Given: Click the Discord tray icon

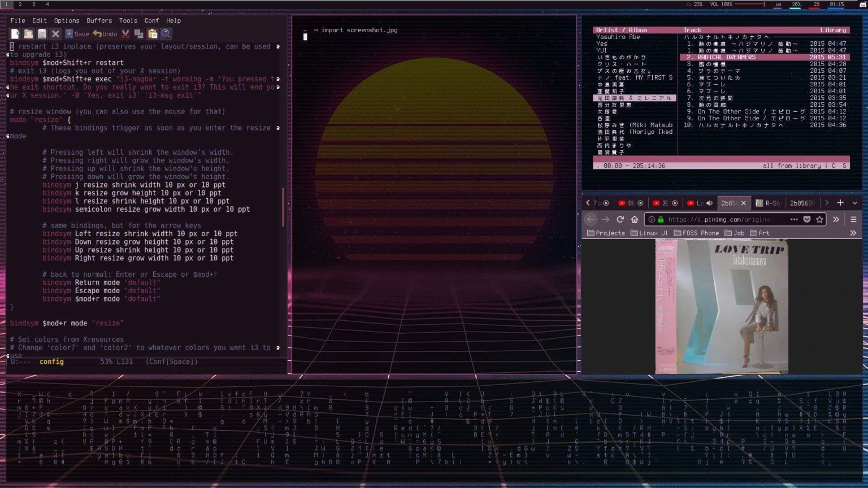Looking at the screenshot, I should point(862,4).
